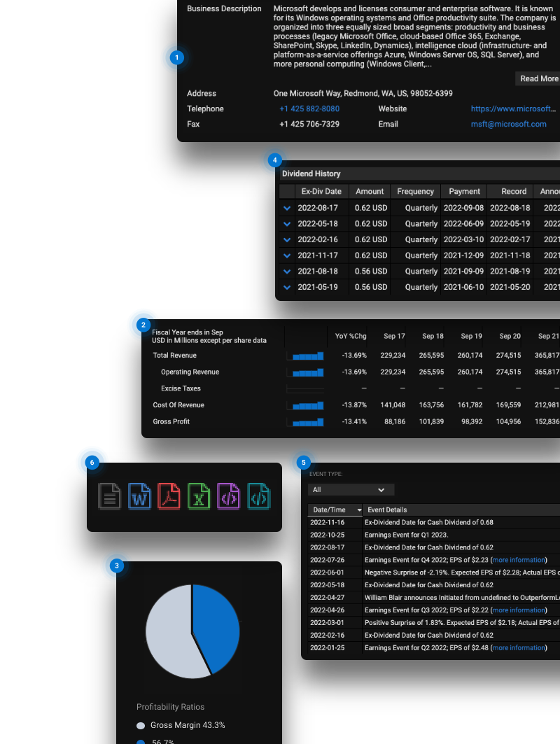Export as PDF file
The width and height of the screenshot is (560, 744).
pyautogui.click(x=169, y=496)
